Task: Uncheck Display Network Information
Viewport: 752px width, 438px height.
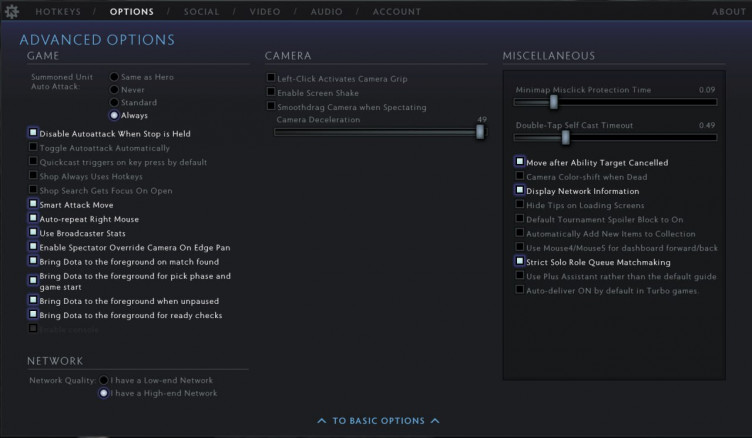Action: [519, 190]
